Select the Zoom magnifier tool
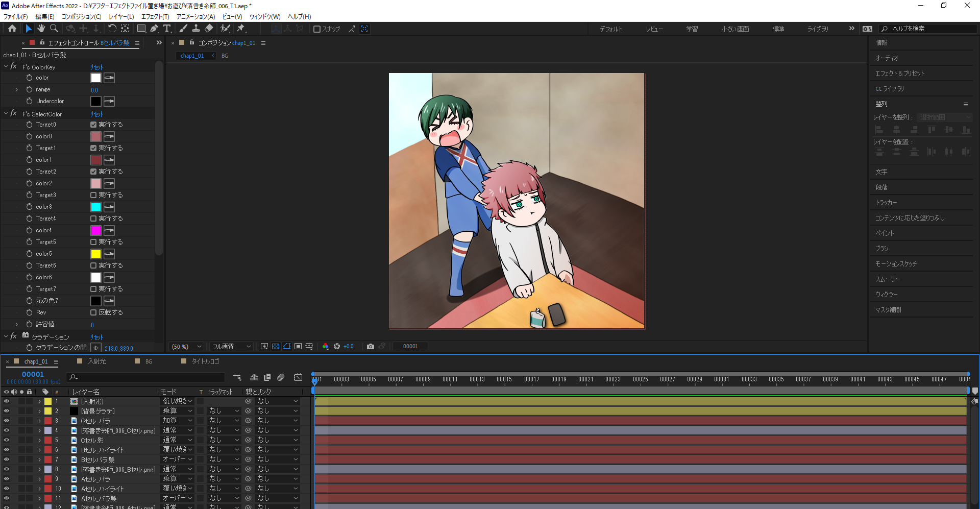This screenshot has height=509, width=980. (54, 29)
